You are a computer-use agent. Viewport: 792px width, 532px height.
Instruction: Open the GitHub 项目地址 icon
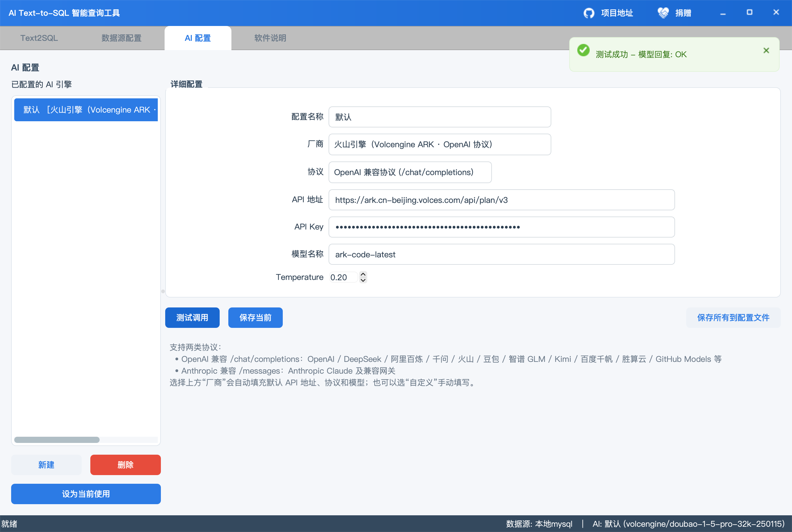[589, 13]
